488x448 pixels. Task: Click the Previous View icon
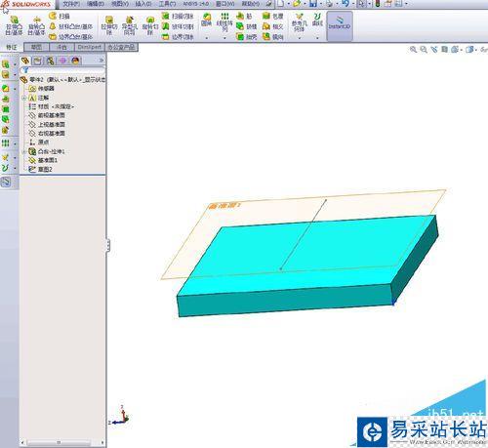[434, 50]
